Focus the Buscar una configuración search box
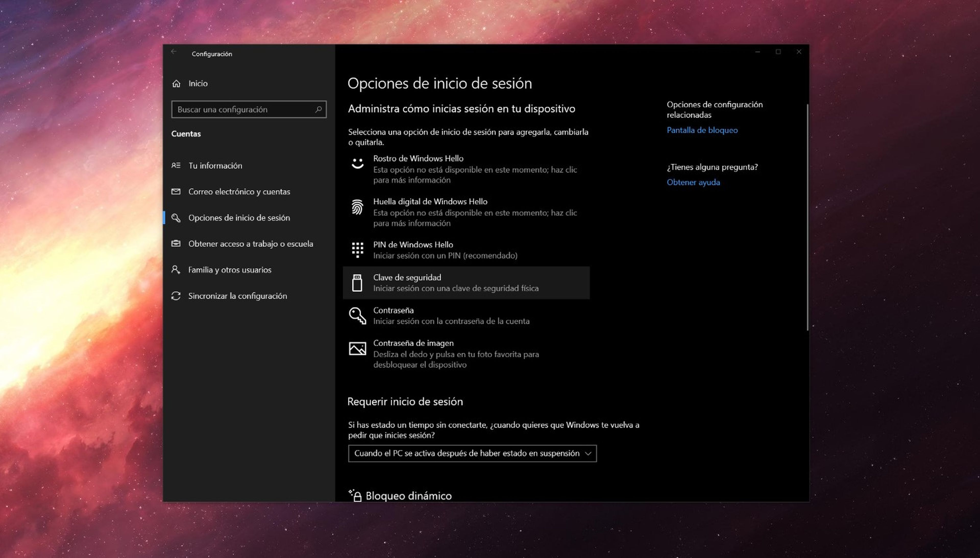The height and width of the screenshot is (558, 980). [249, 110]
